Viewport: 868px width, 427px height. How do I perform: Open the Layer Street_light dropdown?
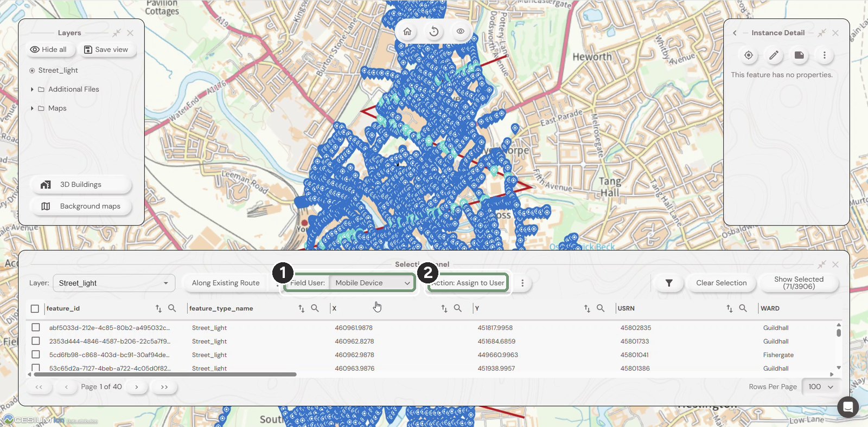(x=114, y=283)
